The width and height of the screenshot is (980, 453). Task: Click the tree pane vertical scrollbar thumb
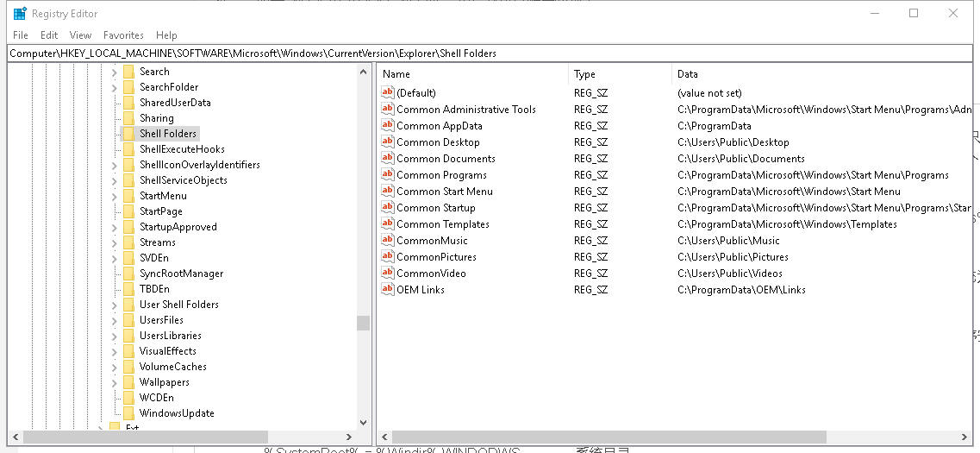363,323
